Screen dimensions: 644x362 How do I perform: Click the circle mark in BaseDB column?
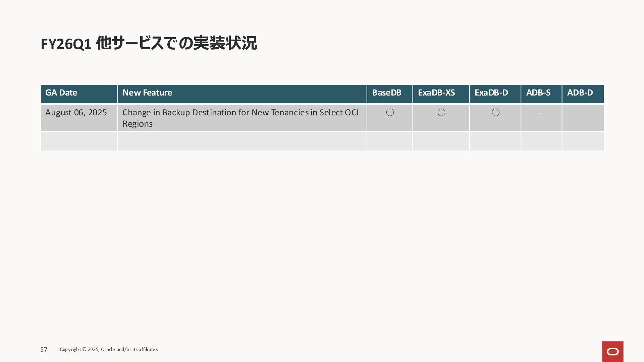point(390,112)
